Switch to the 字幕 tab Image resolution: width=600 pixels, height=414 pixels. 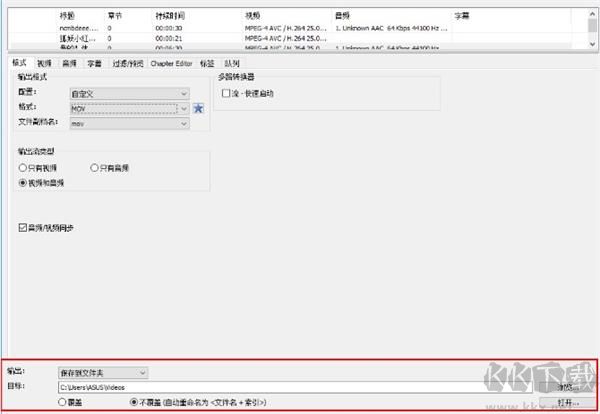(x=95, y=64)
